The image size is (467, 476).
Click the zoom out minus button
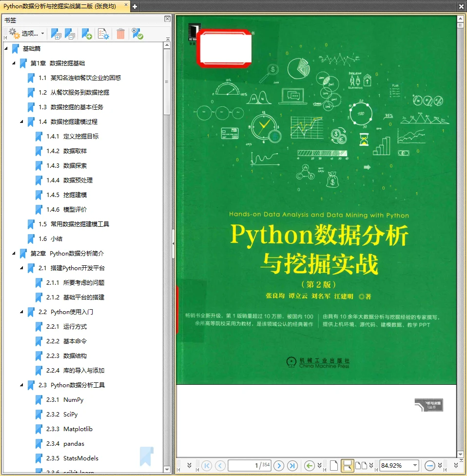click(x=429, y=465)
